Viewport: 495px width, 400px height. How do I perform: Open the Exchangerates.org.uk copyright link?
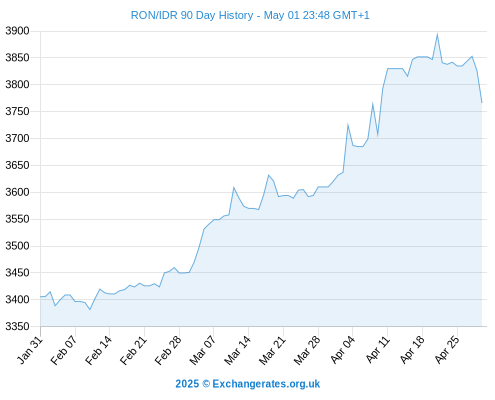coord(248,384)
